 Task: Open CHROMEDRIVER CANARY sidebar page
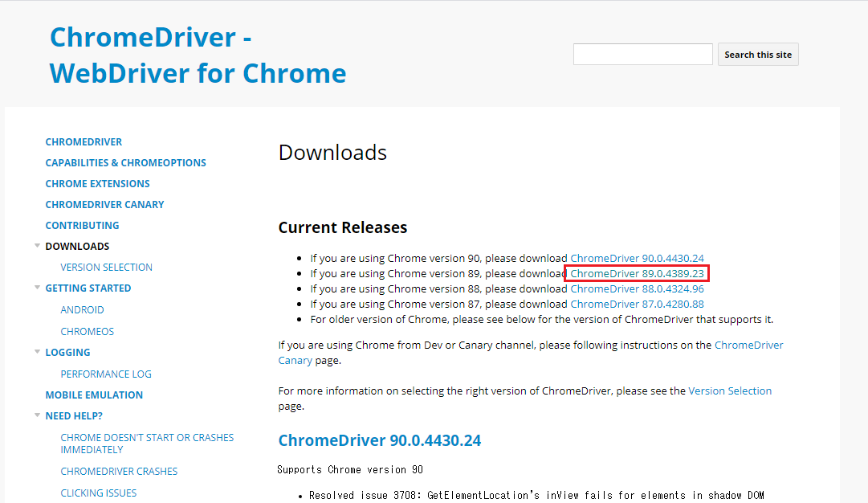point(104,204)
